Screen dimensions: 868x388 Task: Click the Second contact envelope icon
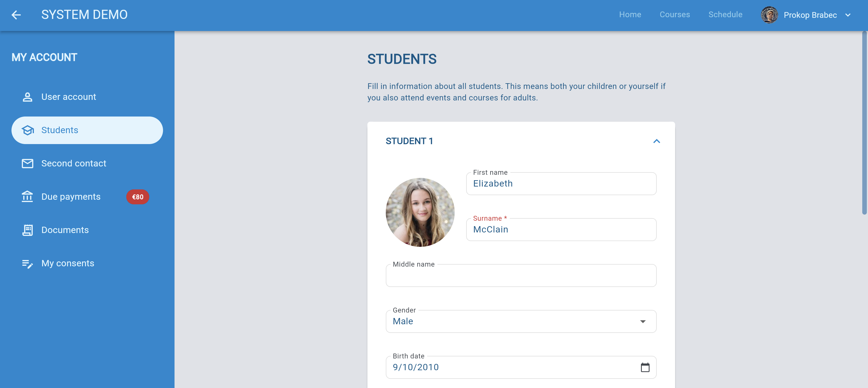27,164
